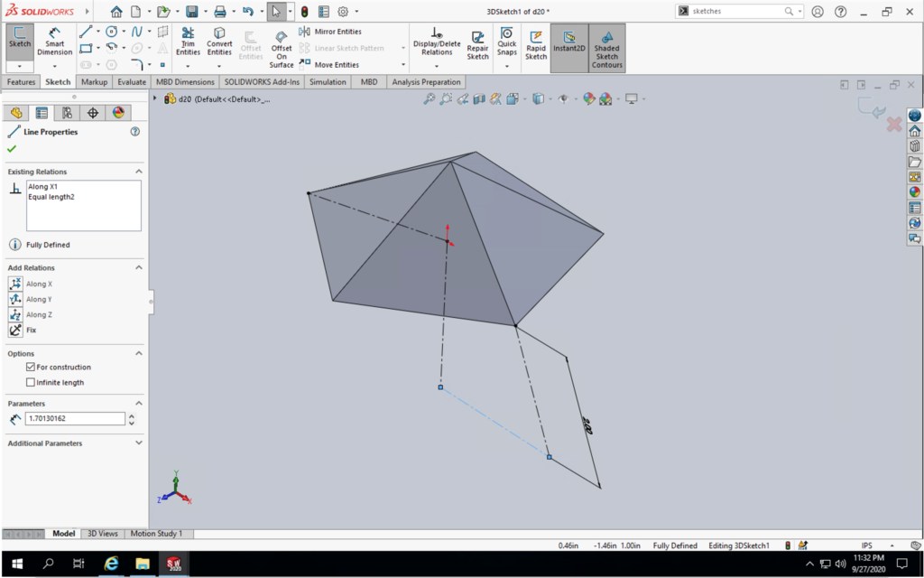
Task: Uncheck the For construction checkbox
Action: [x=31, y=368]
